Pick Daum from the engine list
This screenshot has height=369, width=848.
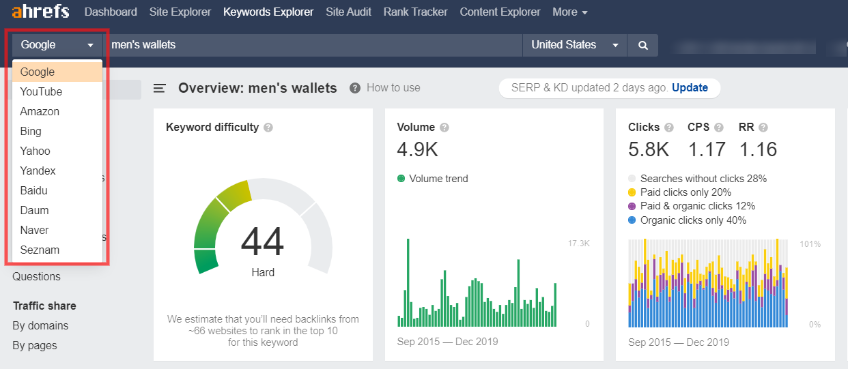coord(57,210)
